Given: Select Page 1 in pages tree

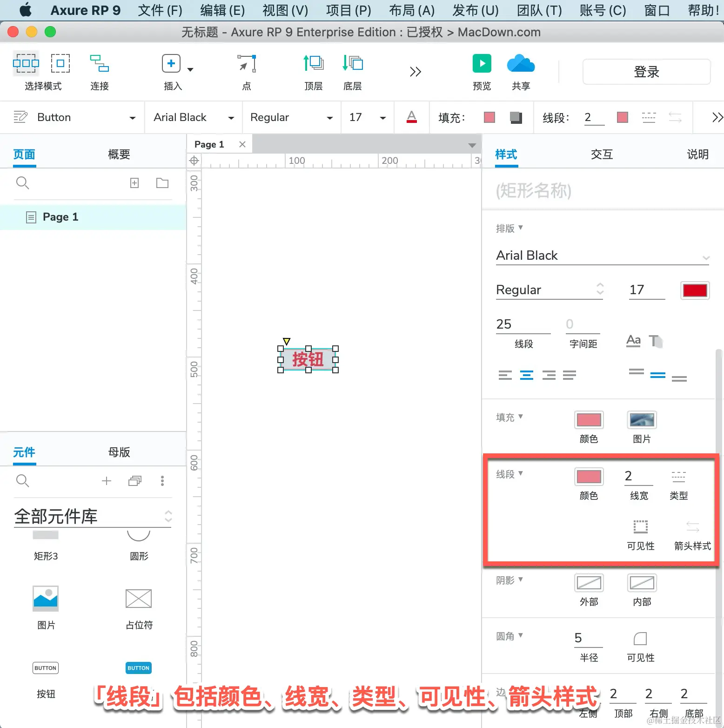Looking at the screenshot, I should [93, 217].
